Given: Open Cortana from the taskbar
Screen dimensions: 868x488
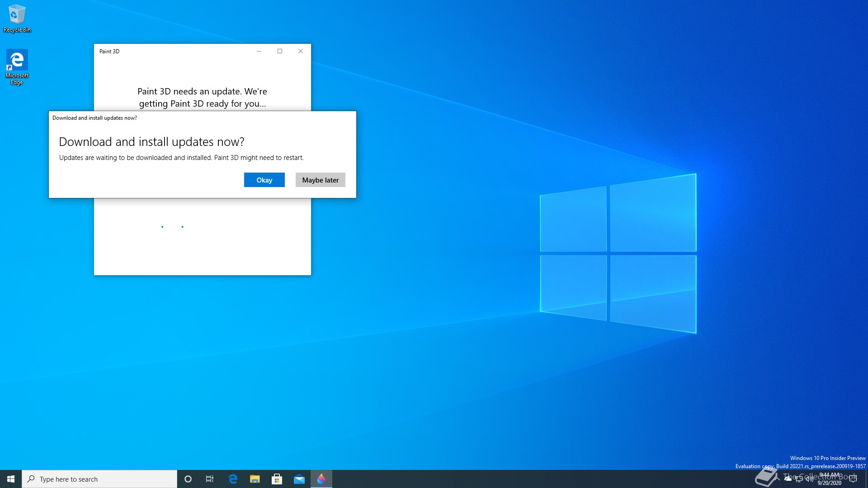Looking at the screenshot, I should (188, 479).
